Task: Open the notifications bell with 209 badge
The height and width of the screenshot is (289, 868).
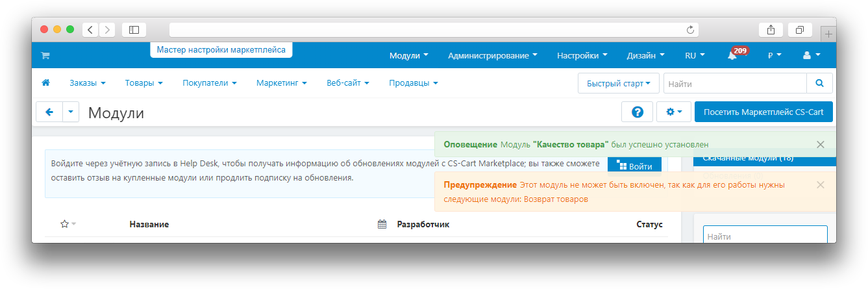Action: pos(732,56)
